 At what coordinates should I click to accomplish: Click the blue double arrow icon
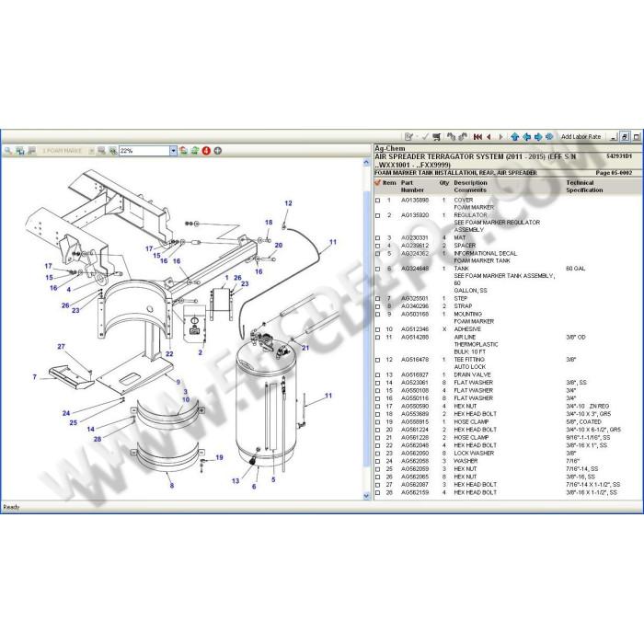coord(549,137)
